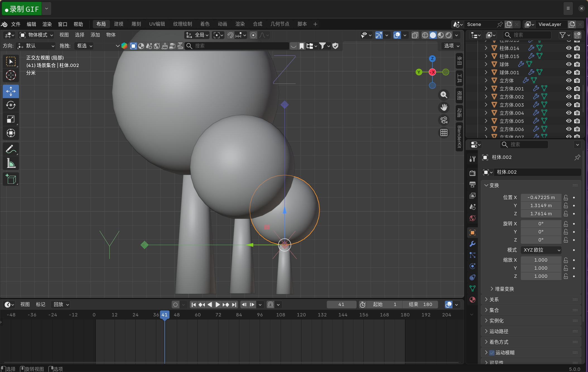
Task: Activate the Annotate pencil tool
Action: [11, 149]
